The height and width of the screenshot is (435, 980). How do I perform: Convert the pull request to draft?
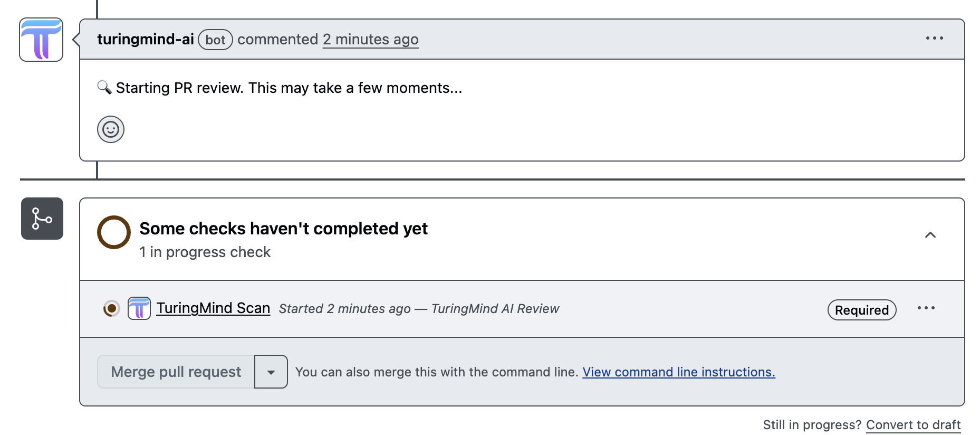coord(914,424)
